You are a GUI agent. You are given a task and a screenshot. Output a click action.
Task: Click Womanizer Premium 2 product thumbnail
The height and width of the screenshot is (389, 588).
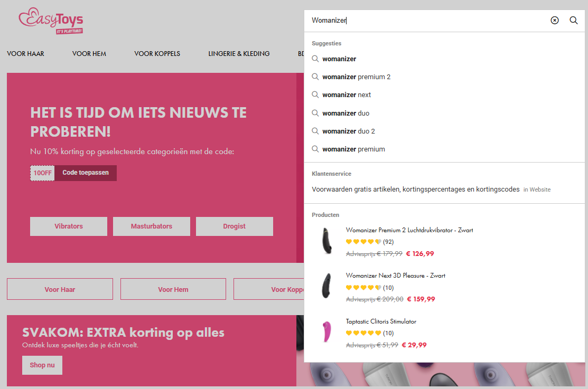click(326, 241)
